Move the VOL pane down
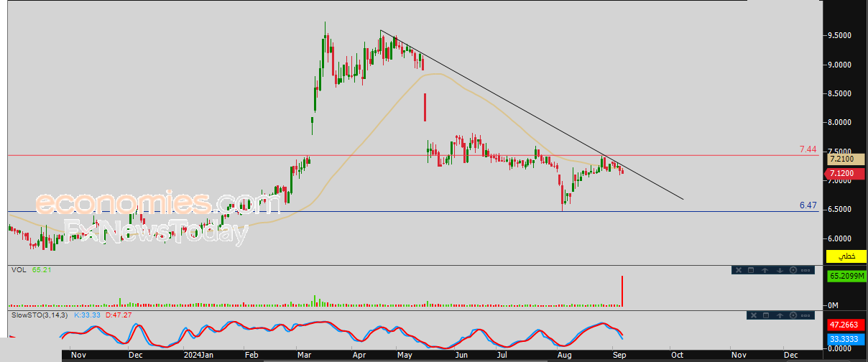This screenshot has width=868, height=362. 780,270
